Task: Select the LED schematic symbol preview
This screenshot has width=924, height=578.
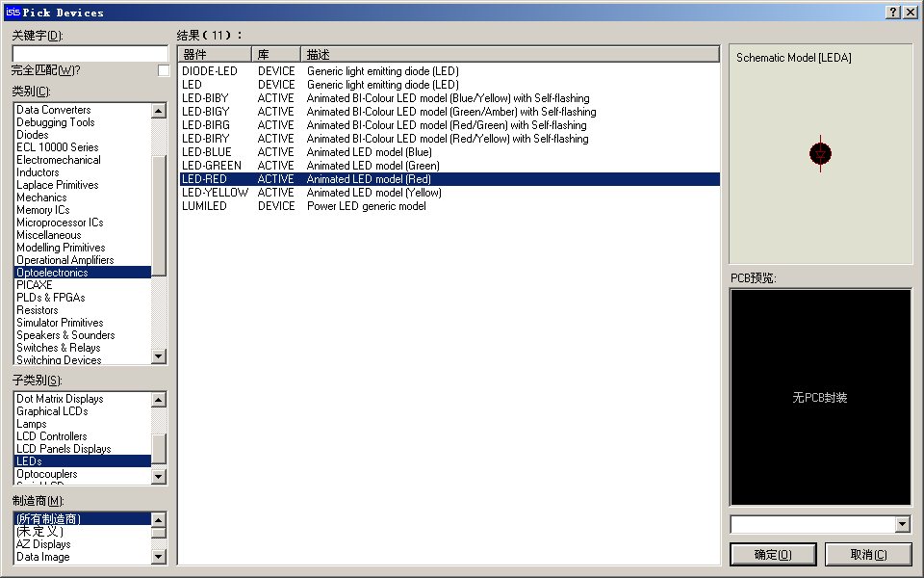Action: tap(820, 154)
